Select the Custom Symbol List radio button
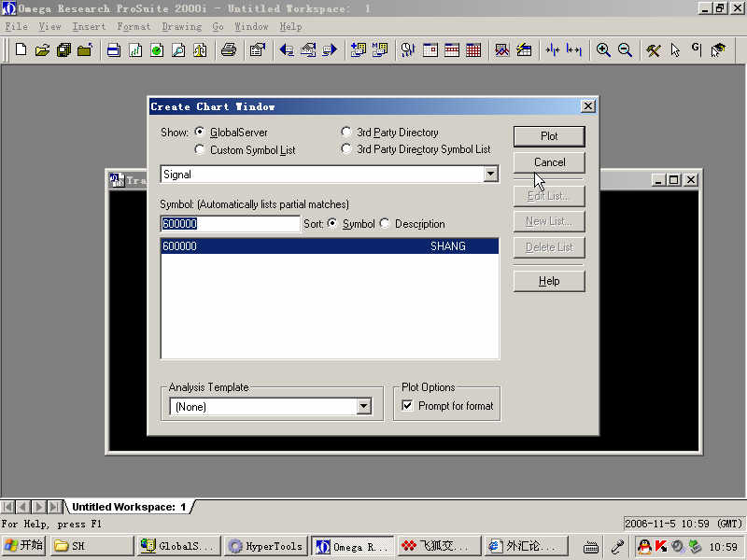 click(200, 149)
